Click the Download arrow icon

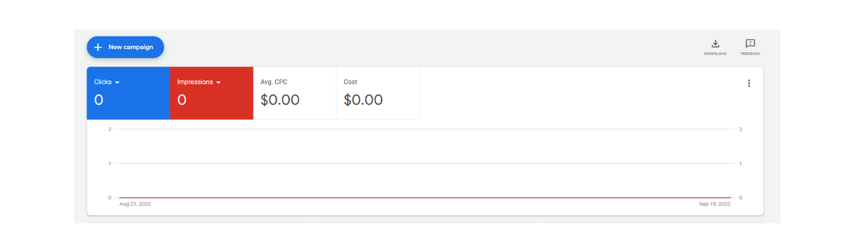pos(715,43)
